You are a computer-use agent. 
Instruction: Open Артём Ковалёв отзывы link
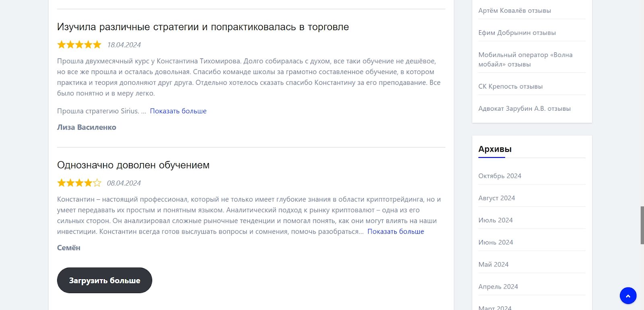point(514,10)
